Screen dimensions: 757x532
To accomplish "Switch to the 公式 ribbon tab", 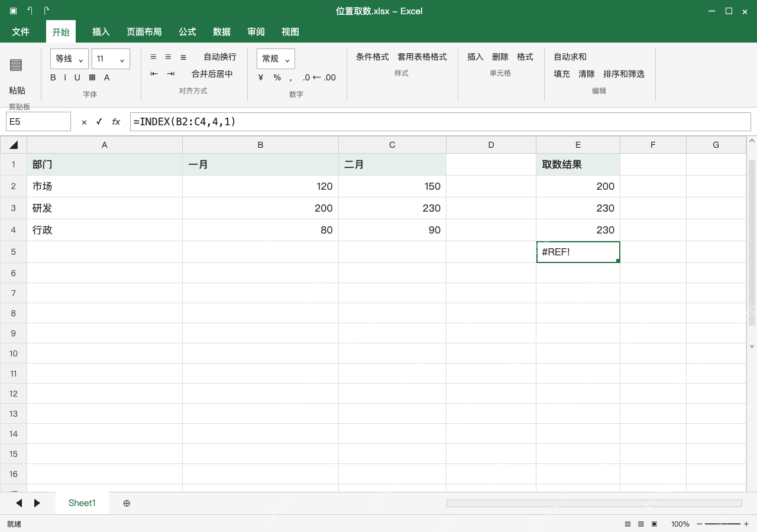I will point(187,32).
